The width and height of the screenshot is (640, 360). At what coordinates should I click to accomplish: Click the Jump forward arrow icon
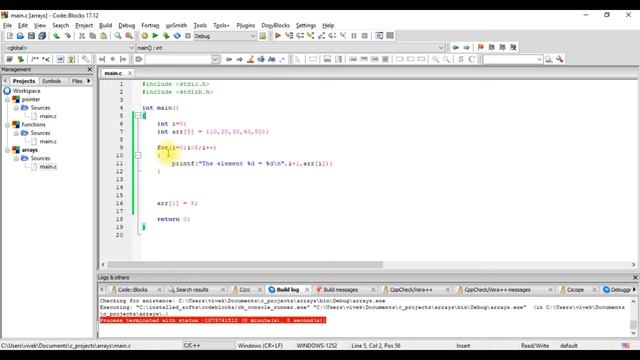[x=467, y=47]
